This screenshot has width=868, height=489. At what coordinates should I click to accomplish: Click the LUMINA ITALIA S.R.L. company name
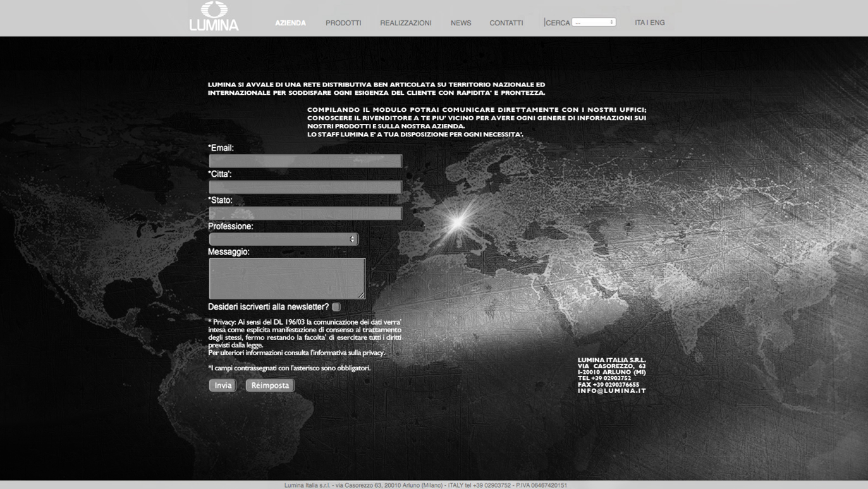pos(612,360)
